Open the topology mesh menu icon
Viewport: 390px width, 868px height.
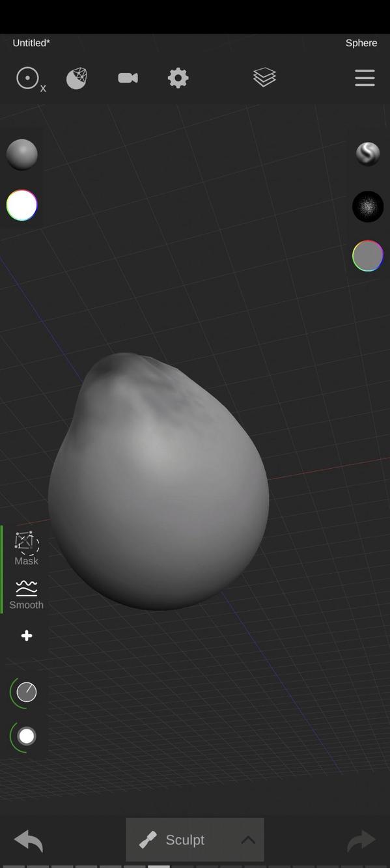point(77,79)
